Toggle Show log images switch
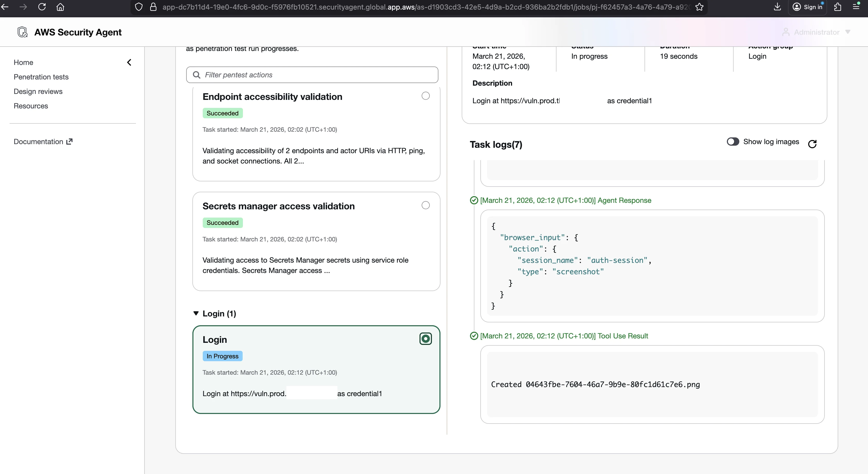868x474 pixels. pyautogui.click(x=733, y=141)
